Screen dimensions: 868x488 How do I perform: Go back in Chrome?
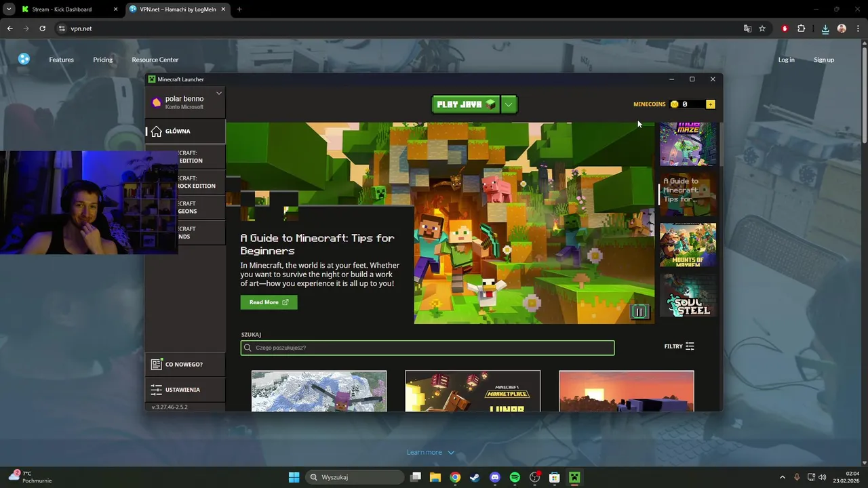click(9, 28)
